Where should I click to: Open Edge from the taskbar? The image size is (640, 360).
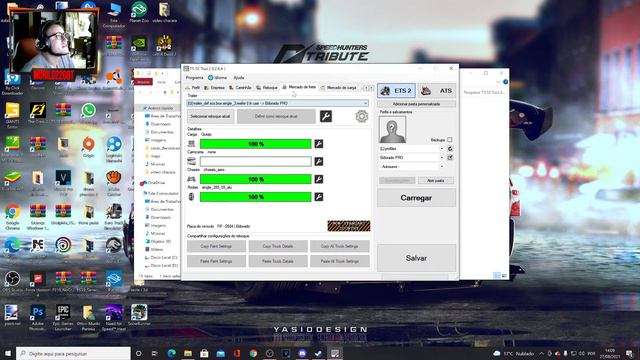171,353
